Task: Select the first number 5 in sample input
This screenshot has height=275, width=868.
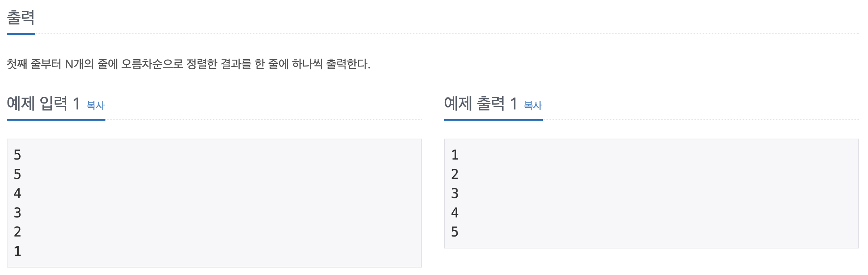Action: coord(17,154)
